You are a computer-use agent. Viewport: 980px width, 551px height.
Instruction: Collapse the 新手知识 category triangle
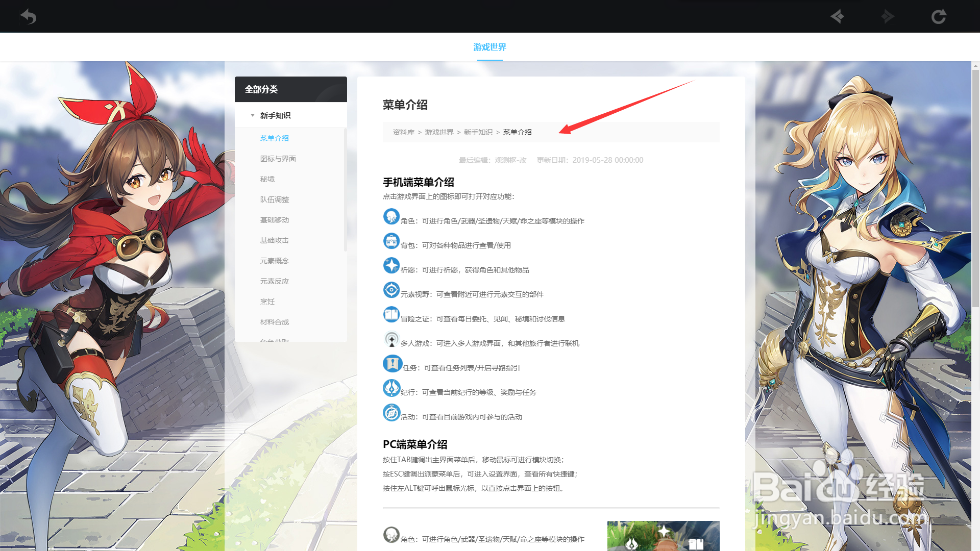(253, 115)
